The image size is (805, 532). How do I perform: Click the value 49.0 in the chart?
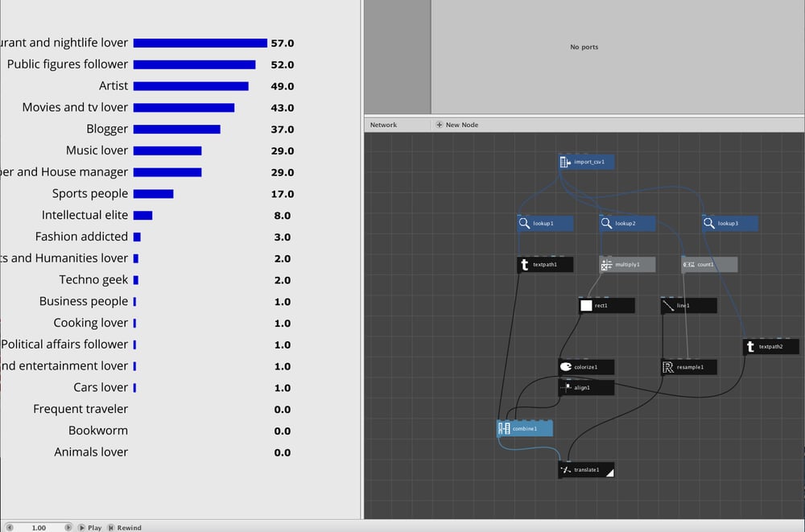[x=283, y=86]
